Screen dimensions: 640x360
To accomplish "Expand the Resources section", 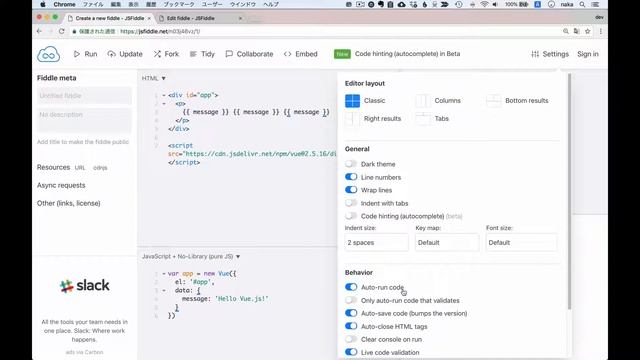I will click(x=53, y=167).
